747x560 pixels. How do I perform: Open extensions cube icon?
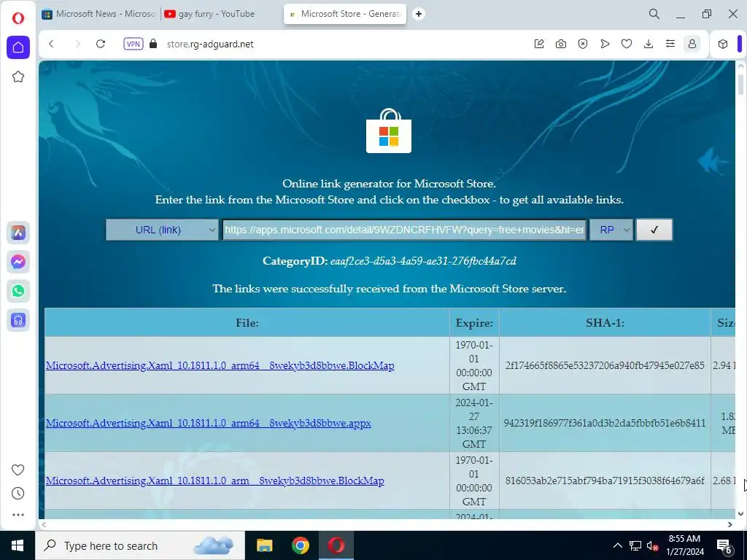click(x=723, y=44)
